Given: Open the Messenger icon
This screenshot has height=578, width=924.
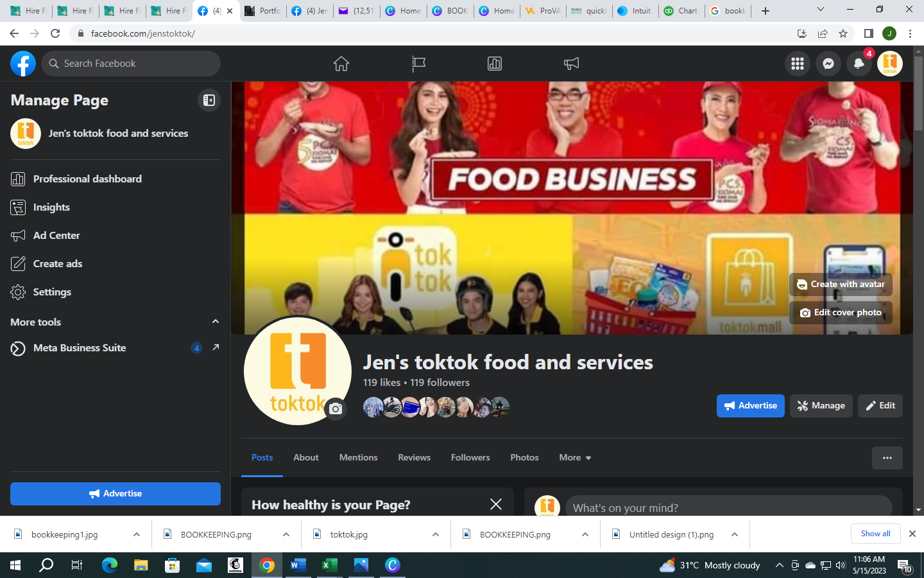Looking at the screenshot, I should (828, 64).
